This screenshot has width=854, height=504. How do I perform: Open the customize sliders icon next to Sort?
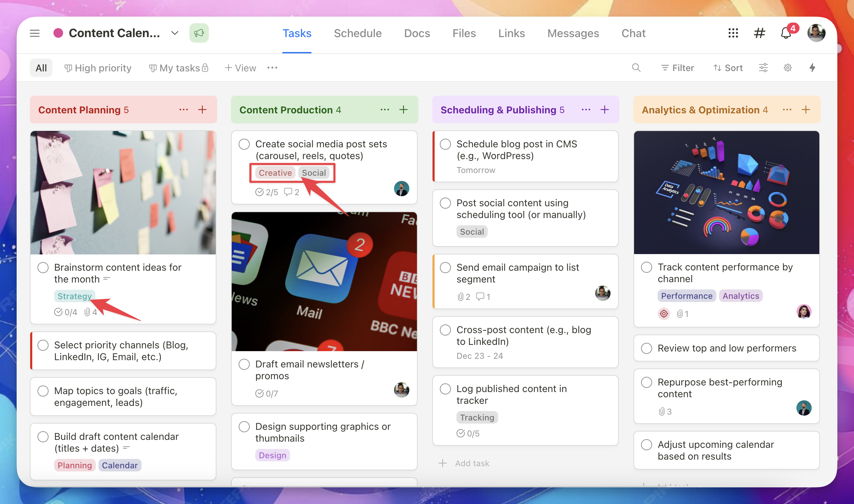pyautogui.click(x=763, y=68)
